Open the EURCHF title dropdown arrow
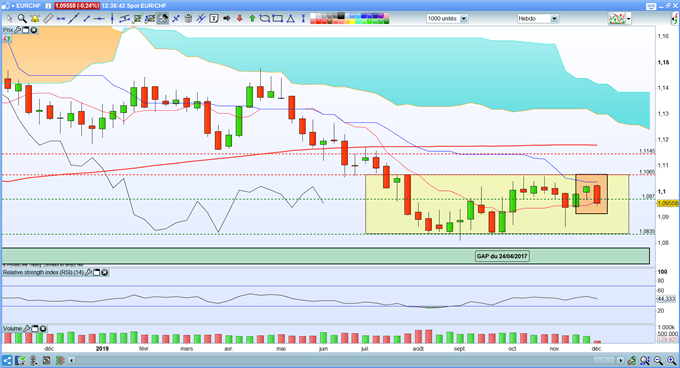The image size is (680, 368). (x=13, y=6)
